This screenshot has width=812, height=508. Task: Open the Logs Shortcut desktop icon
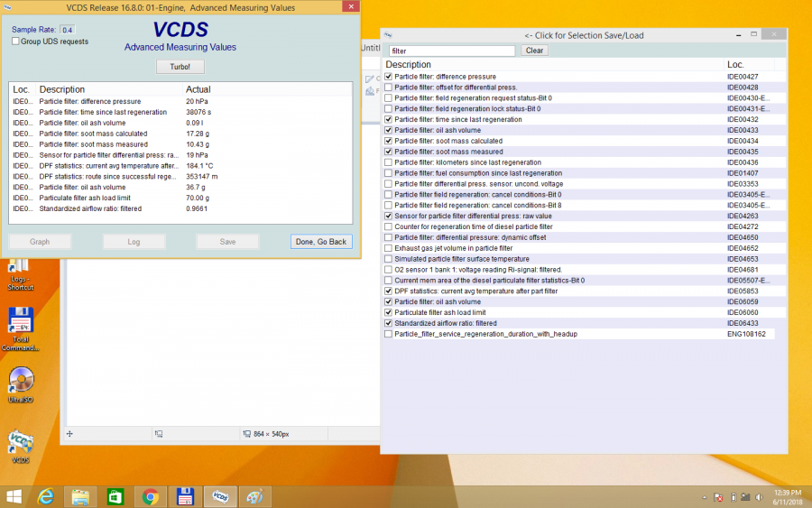coord(20,274)
